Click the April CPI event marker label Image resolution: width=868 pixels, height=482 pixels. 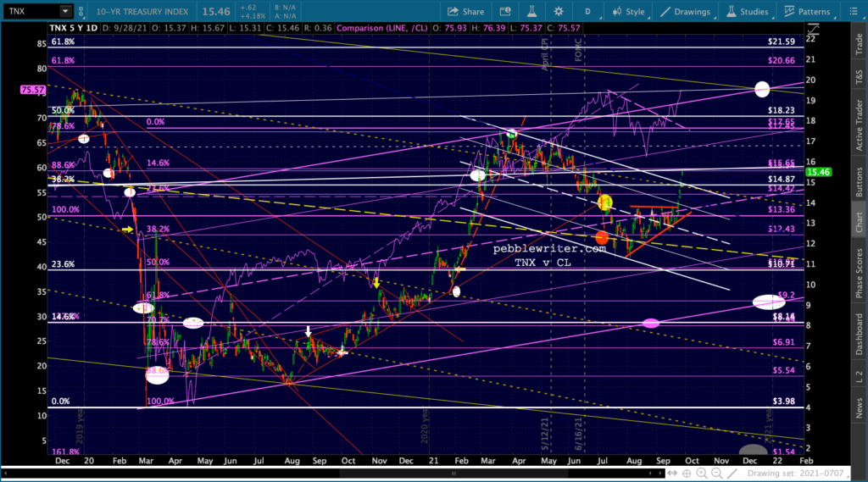545,53
